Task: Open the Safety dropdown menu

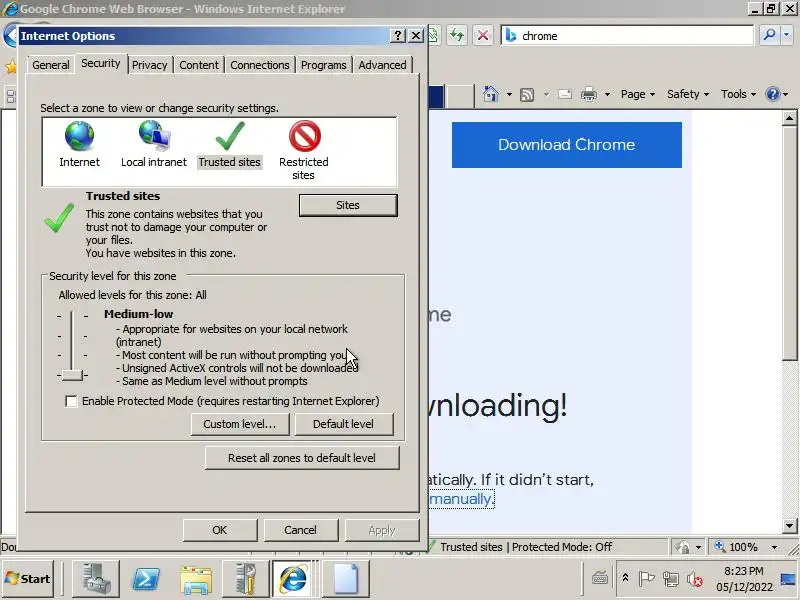Action: (x=688, y=94)
